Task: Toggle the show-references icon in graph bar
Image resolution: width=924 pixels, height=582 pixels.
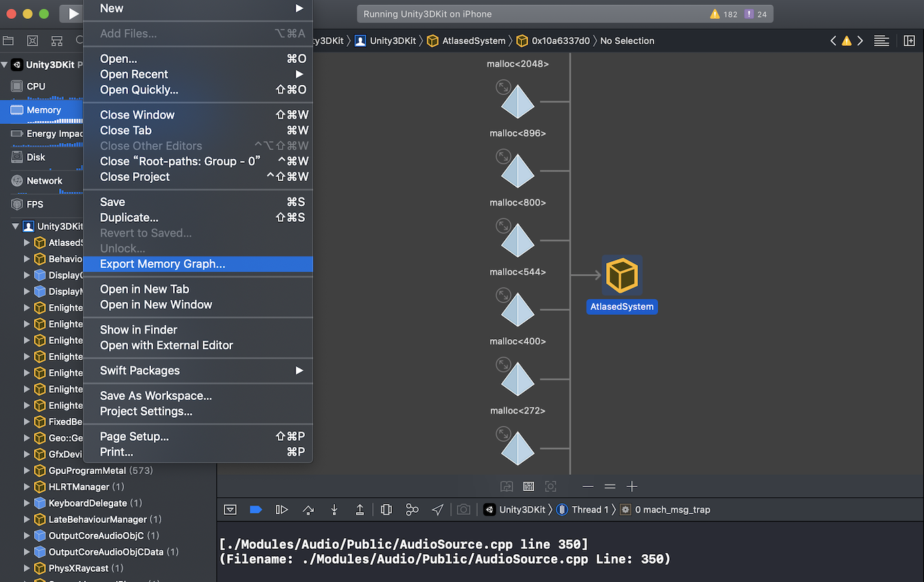Action: (x=506, y=486)
